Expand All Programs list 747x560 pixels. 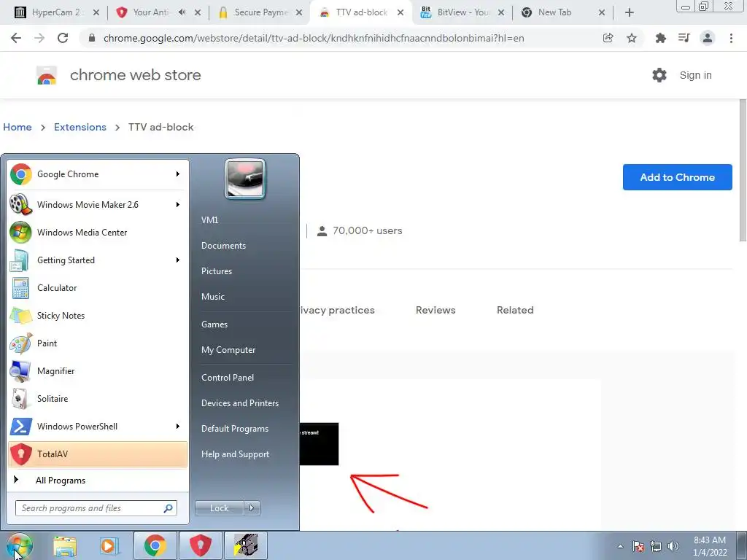[x=98, y=481]
